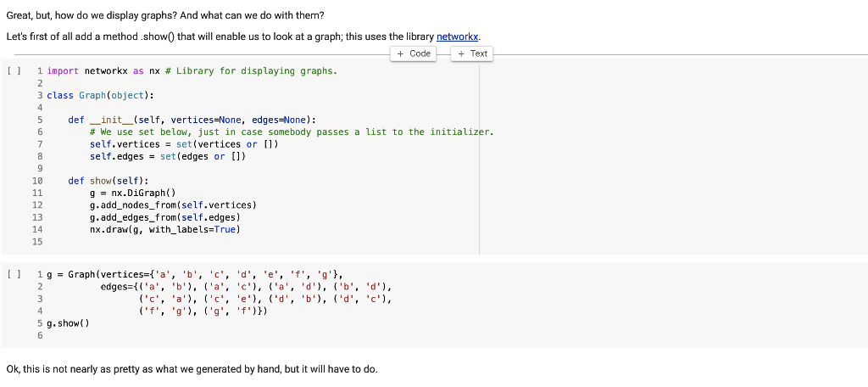Viewport: 868px width, 387px height.
Task: Click the 'Let's first of all add a method' paragraph
Action: pos(243,37)
